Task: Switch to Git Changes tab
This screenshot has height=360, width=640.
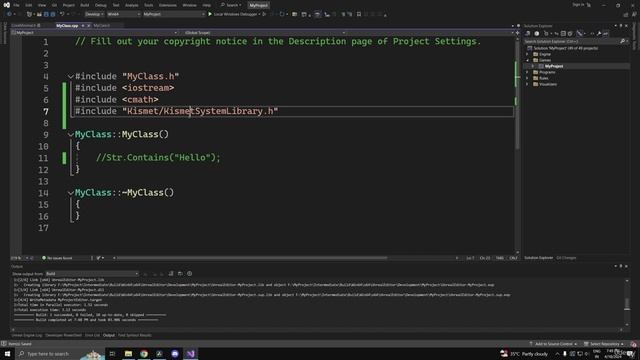Action: (566, 258)
